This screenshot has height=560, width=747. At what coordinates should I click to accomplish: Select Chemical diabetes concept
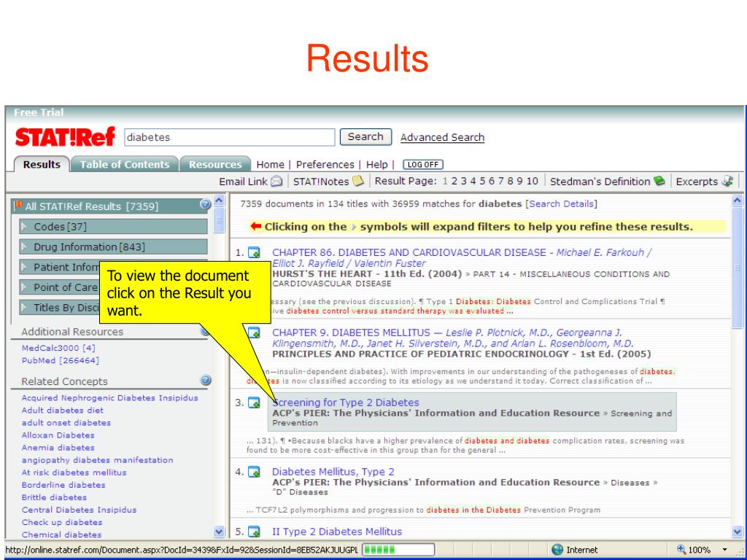click(x=61, y=534)
